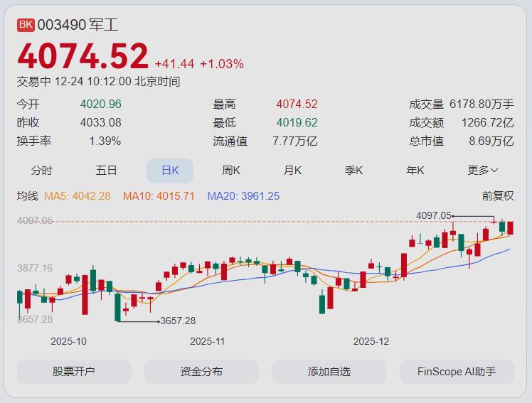Click the 股票开户 button
532x403 pixels.
[74, 371]
